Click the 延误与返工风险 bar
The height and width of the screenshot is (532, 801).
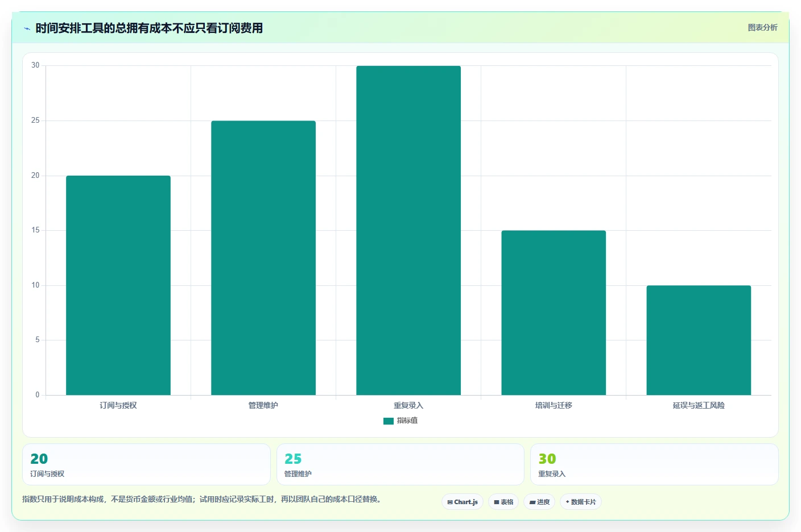tap(699, 340)
